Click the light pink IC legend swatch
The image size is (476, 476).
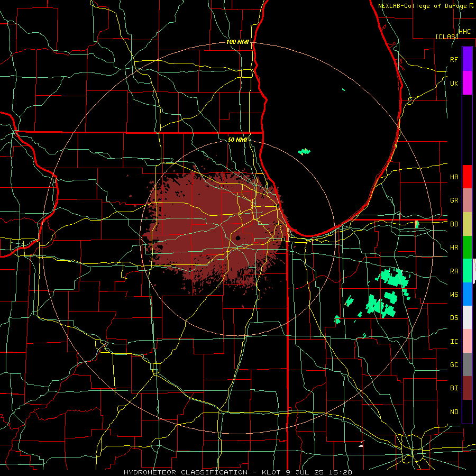click(x=467, y=341)
